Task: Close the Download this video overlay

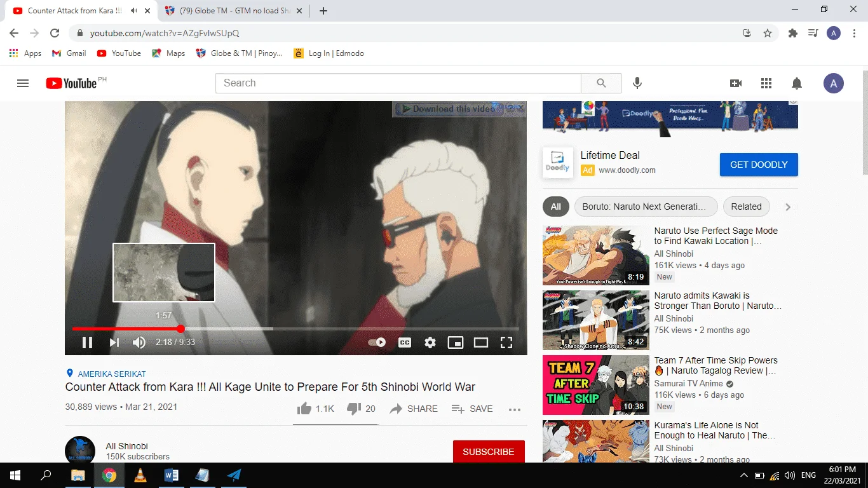Action: 521,108
